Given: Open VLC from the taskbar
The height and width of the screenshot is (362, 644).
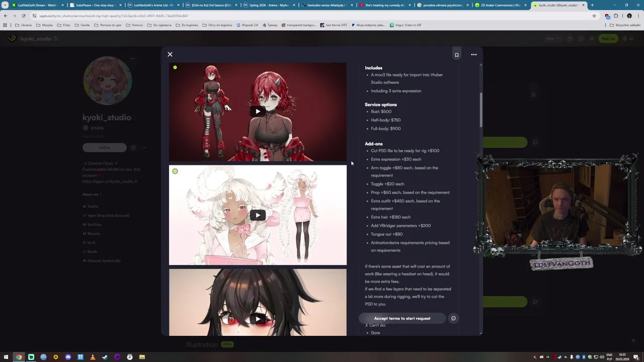Looking at the screenshot, I should (x=93, y=357).
